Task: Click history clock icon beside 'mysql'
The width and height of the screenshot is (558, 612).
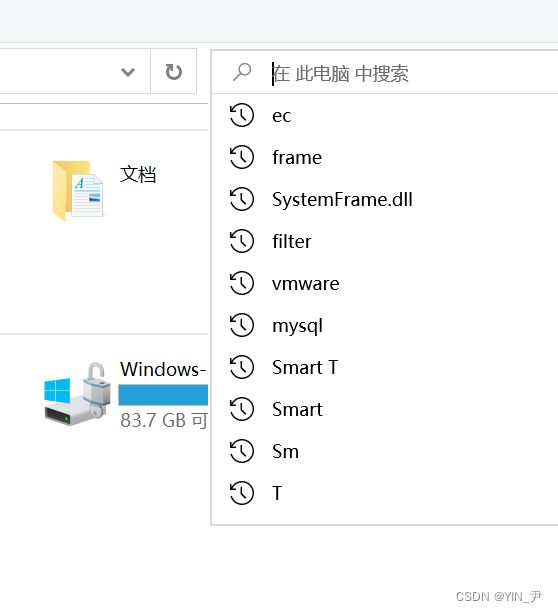Action: 242,325
